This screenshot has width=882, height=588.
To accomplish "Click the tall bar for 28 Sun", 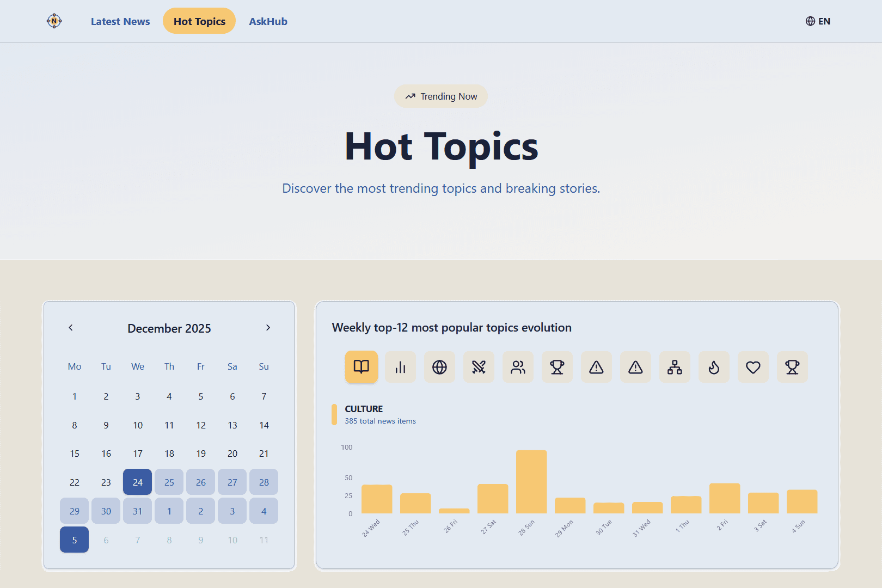I will (x=531, y=482).
